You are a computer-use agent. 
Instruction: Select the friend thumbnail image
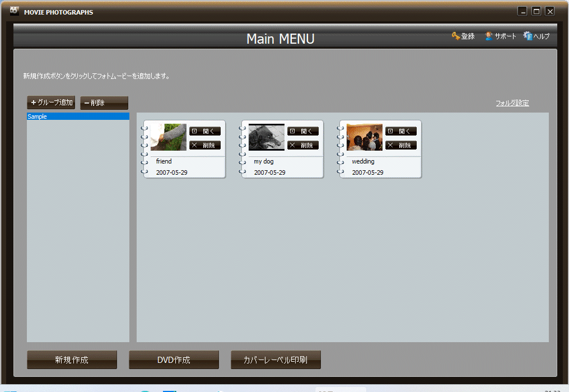[x=169, y=137]
